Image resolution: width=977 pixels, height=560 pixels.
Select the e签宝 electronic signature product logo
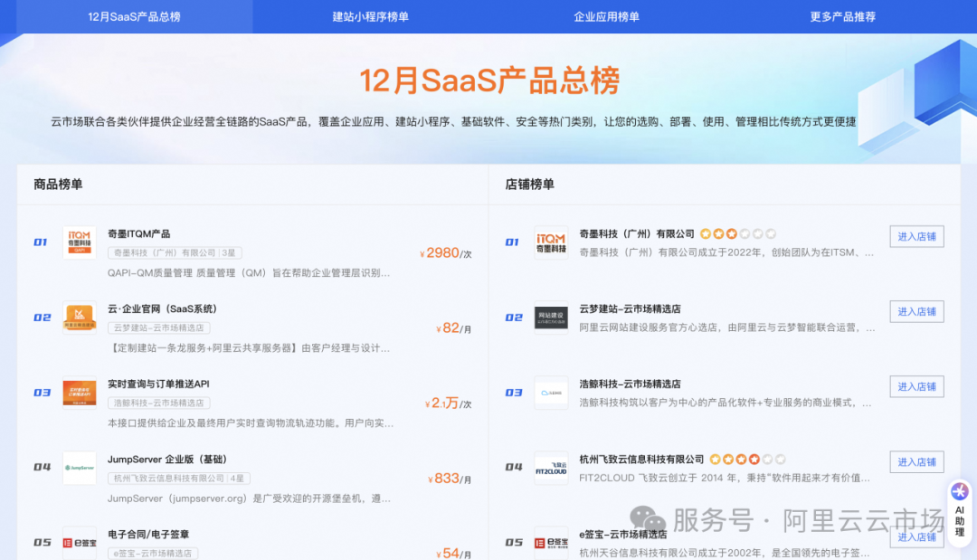click(80, 541)
